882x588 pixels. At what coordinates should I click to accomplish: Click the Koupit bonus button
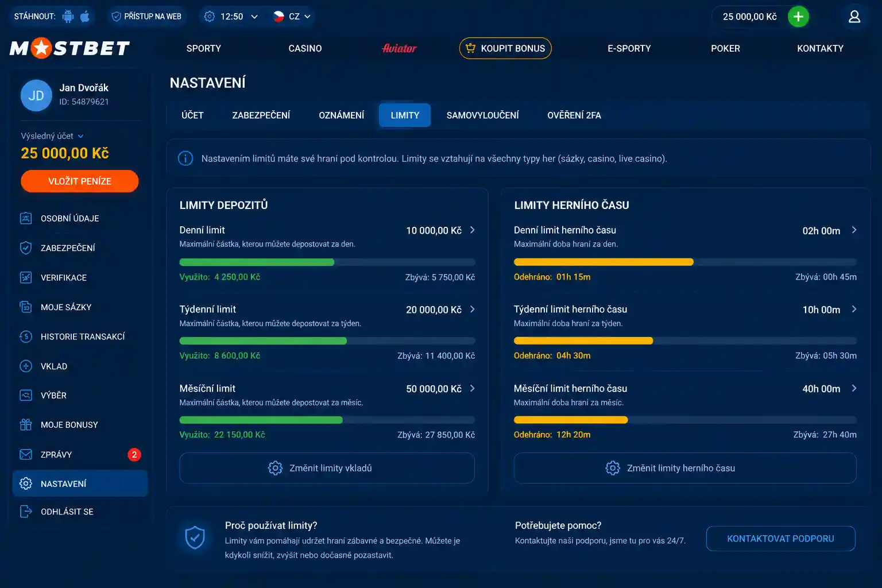(505, 48)
